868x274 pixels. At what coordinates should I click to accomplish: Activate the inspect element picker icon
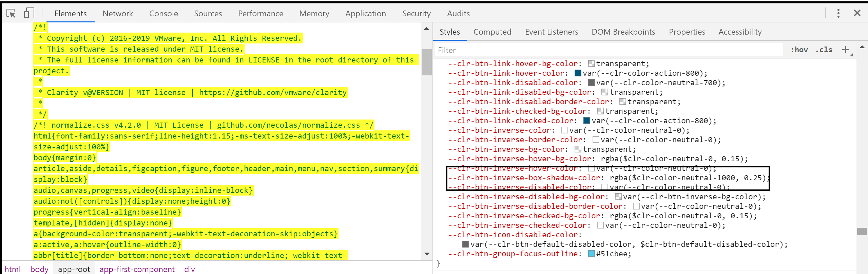tap(11, 13)
